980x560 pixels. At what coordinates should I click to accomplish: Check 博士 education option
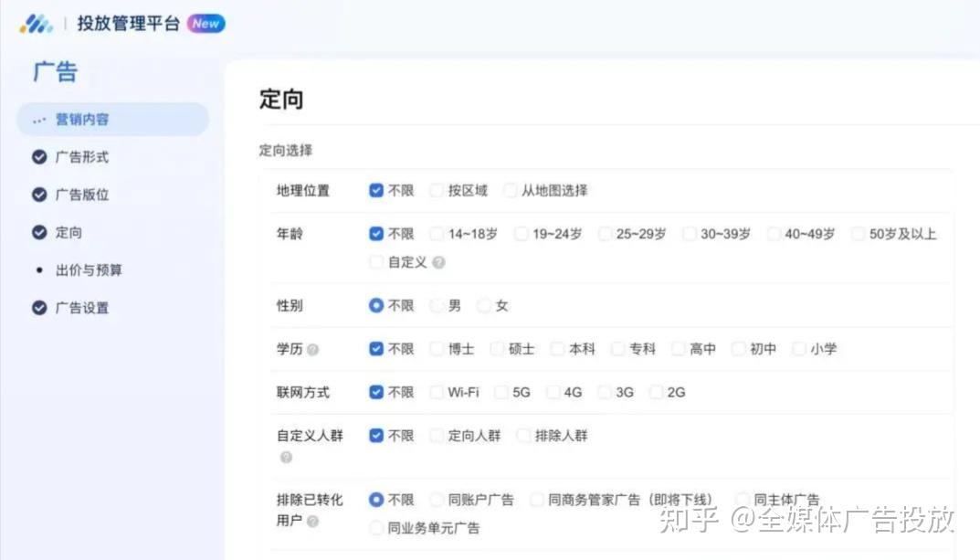437,349
